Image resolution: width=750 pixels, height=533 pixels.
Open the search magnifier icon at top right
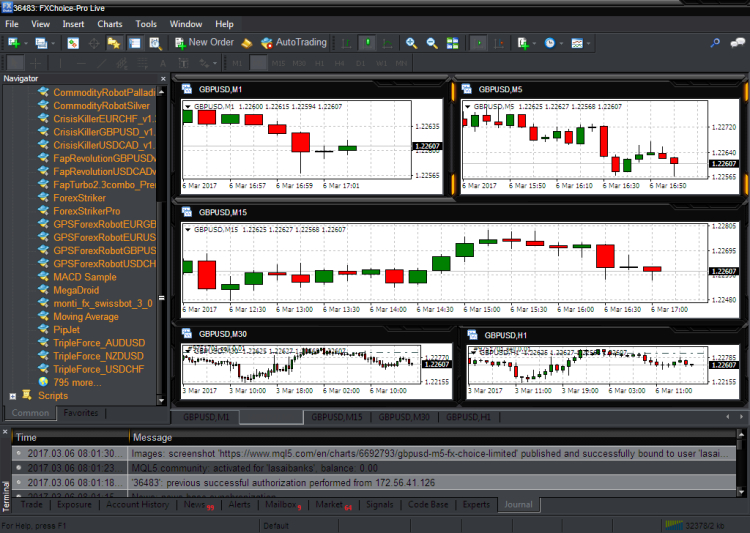pyautogui.click(x=715, y=43)
